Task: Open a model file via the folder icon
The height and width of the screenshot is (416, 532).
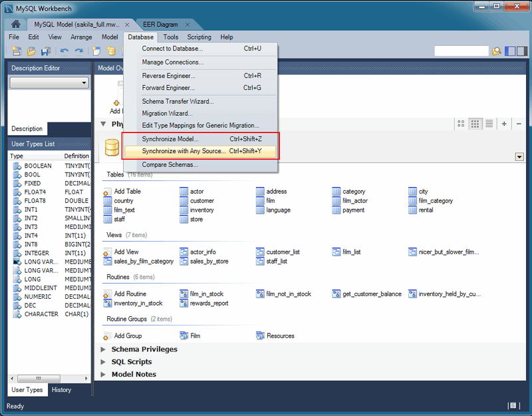Action: (31, 51)
